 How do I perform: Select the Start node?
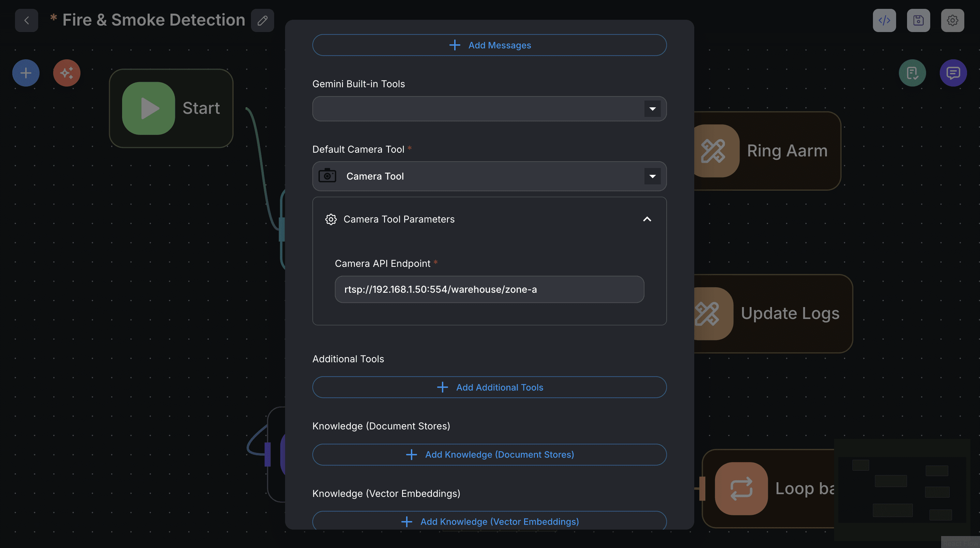pyautogui.click(x=171, y=108)
